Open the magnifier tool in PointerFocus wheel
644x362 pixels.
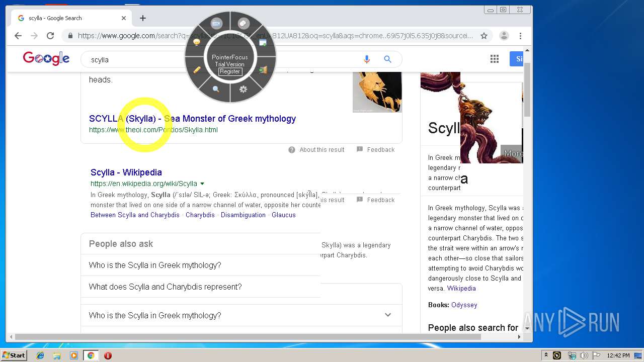216,89
